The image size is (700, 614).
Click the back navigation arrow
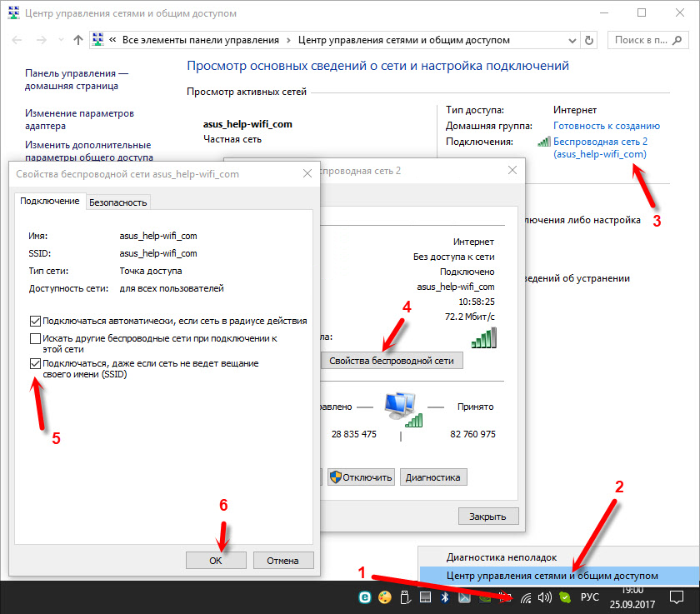[x=17, y=40]
